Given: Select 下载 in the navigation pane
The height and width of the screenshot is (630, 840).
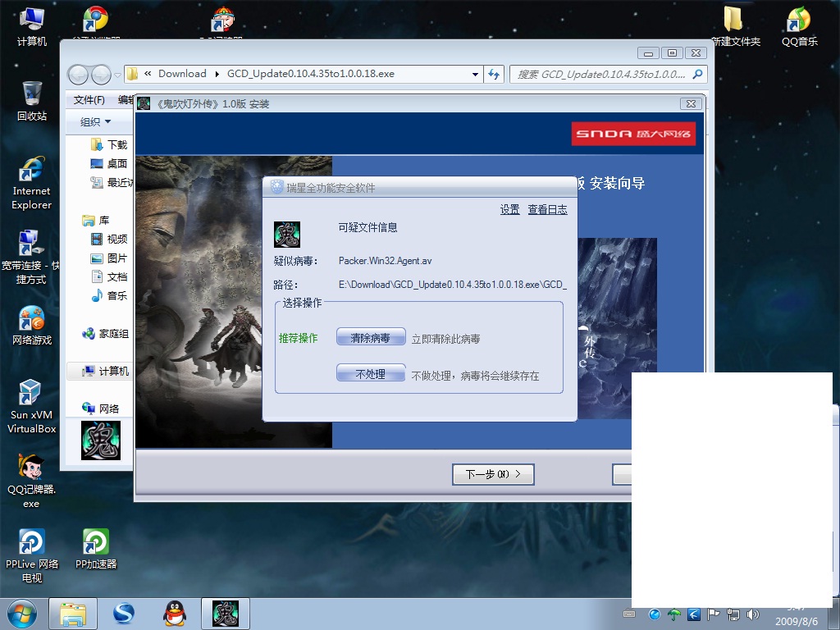Looking at the screenshot, I should pyautogui.click(x=110, y=144).
